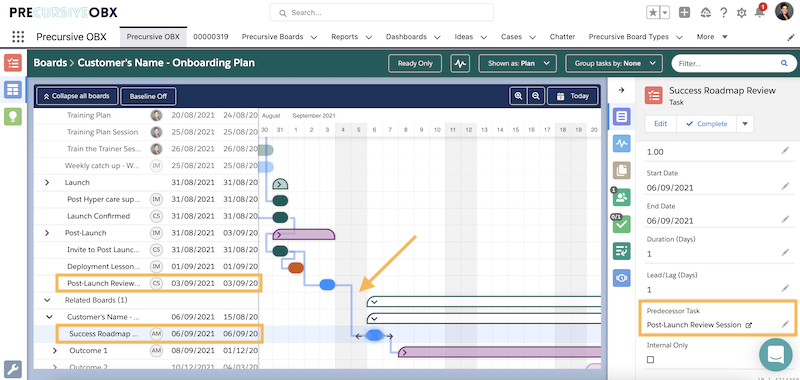The image size is (800, 380).
Task: Open the green lightbulb sidebar icon
Action: tap(13, 116)
